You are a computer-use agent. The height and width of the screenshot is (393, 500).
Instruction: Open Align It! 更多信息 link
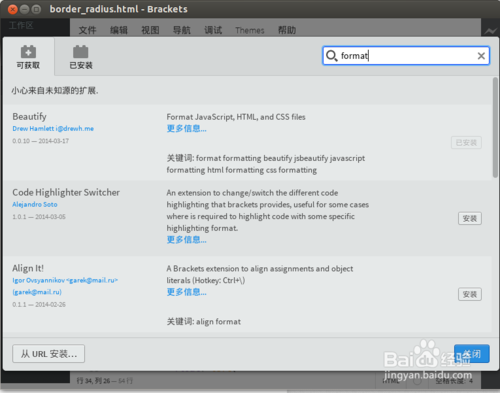[186, 292]
